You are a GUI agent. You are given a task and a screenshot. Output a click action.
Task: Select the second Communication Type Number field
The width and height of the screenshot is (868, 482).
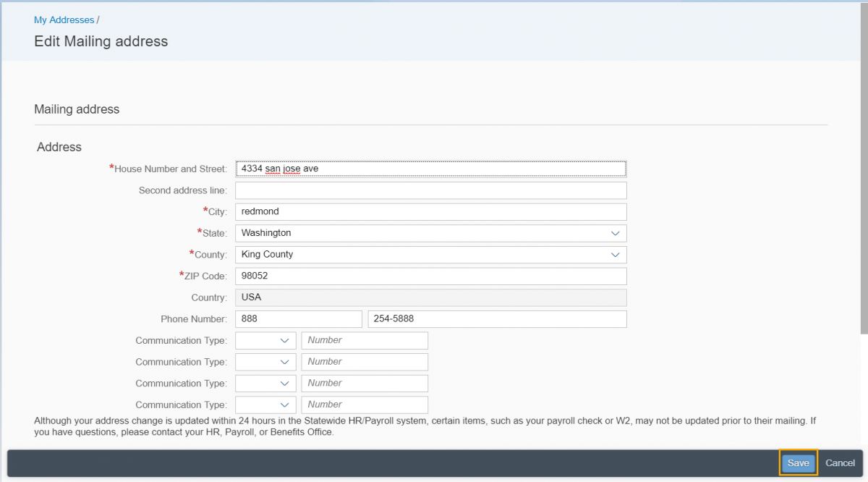[365, 362]
